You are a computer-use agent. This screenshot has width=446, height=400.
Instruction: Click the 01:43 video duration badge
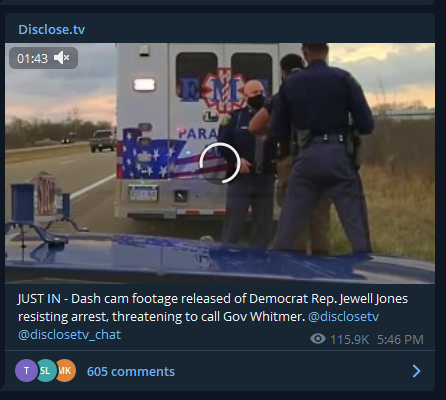coord(43,58)
